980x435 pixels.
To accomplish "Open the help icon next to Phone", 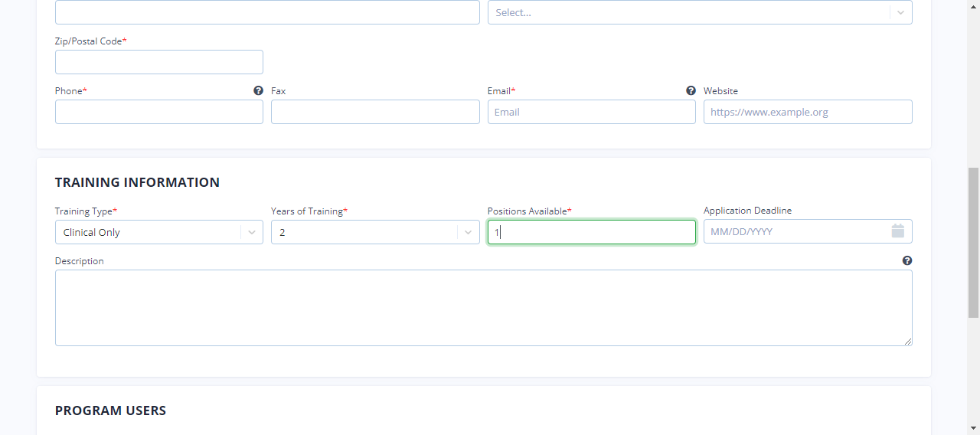I will pyautogui.click(x=258, y=90).
